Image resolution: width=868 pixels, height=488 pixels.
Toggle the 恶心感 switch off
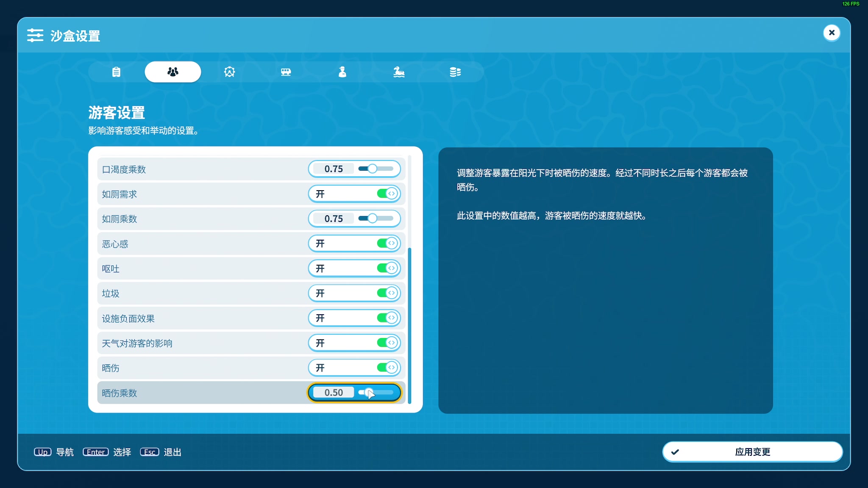point(388,243)
